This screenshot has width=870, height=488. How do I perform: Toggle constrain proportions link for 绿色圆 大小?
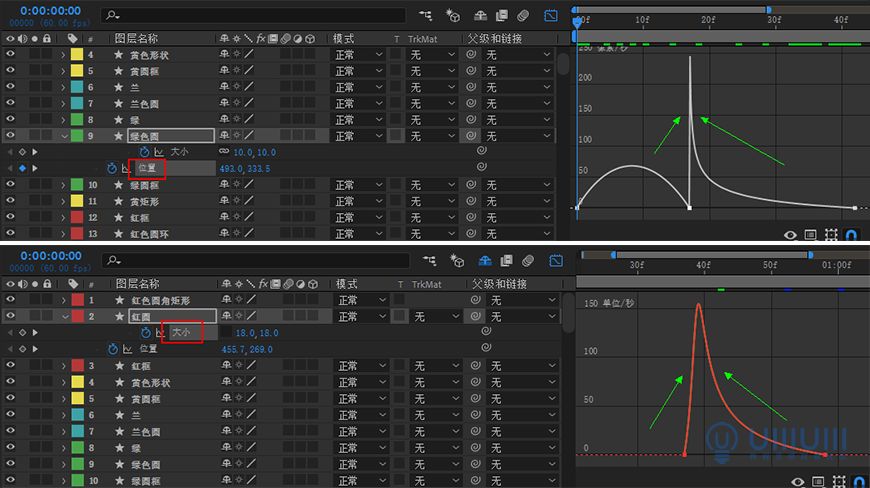coord(225,152)
